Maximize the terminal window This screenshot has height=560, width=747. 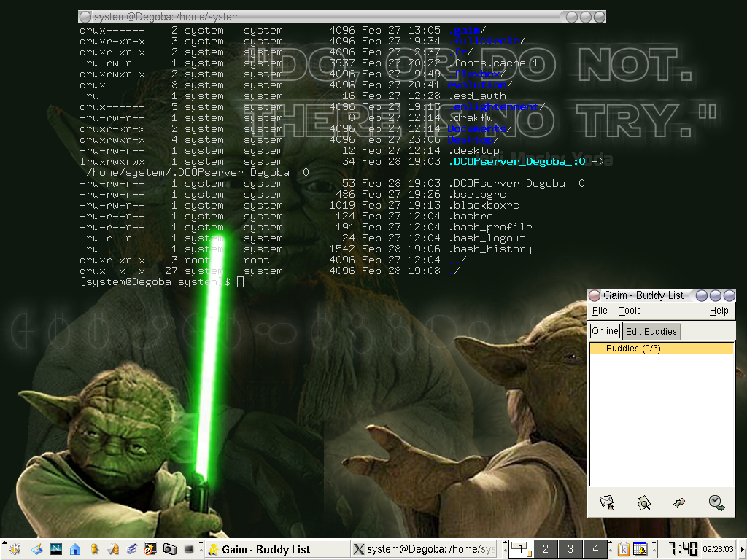pos(586,17)
